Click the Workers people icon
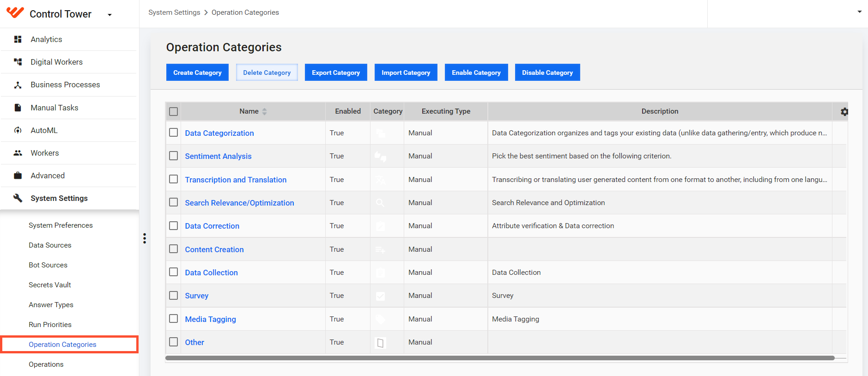Image resolution: width=868 pixels, height=376 pixels. pyautogui.click(x=18, y=153)
